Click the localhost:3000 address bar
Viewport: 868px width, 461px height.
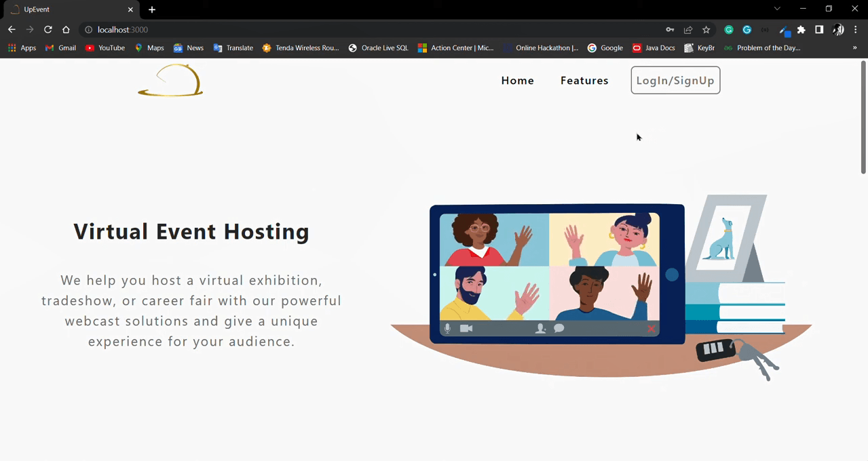point(339,30)
